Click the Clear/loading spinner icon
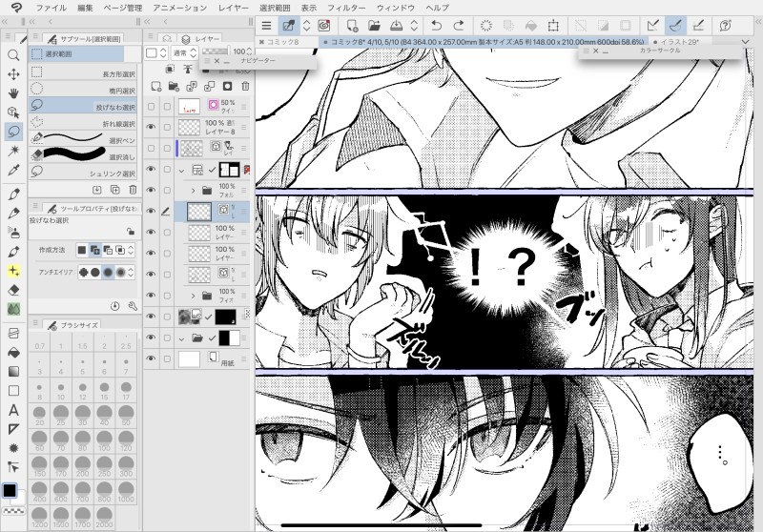The image size is (763, 532). point(485,26)
